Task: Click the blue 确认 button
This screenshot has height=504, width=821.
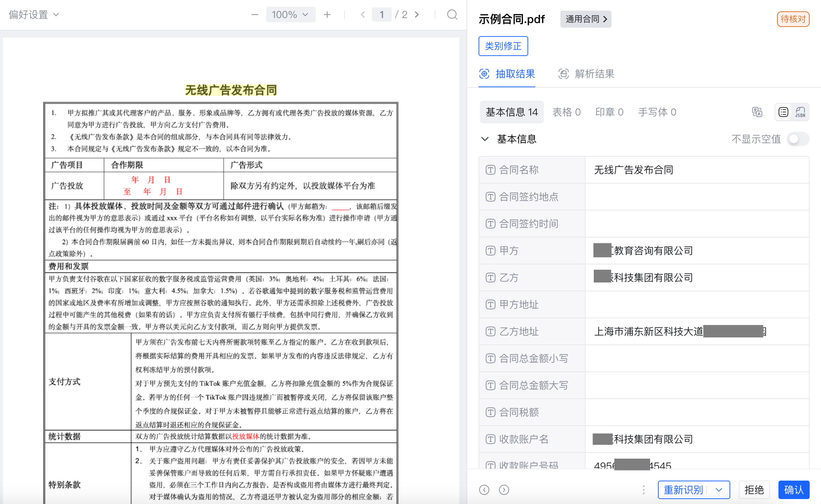Action: tap(793, 489)
